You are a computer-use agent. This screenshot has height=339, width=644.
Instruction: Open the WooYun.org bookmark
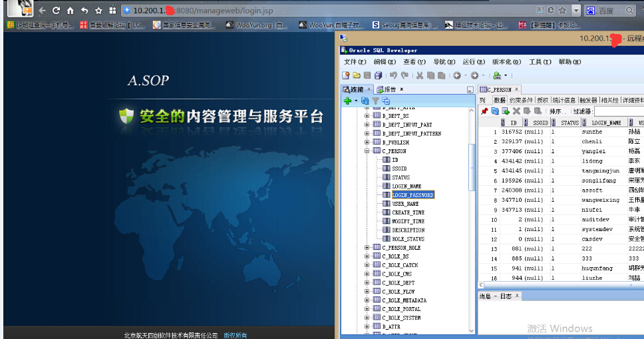click(x=256, y=25)
